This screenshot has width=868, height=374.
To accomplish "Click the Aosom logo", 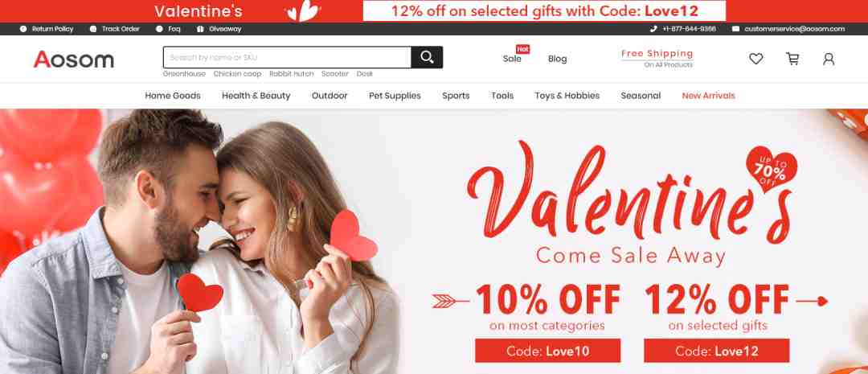I will point(74,60).
